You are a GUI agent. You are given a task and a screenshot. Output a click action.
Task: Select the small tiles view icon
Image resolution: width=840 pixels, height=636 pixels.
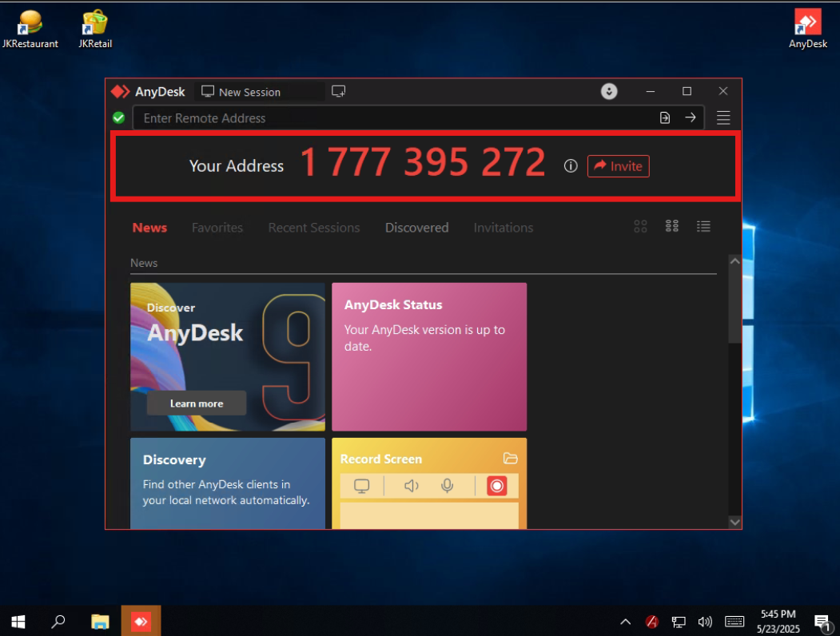point(672,226)
